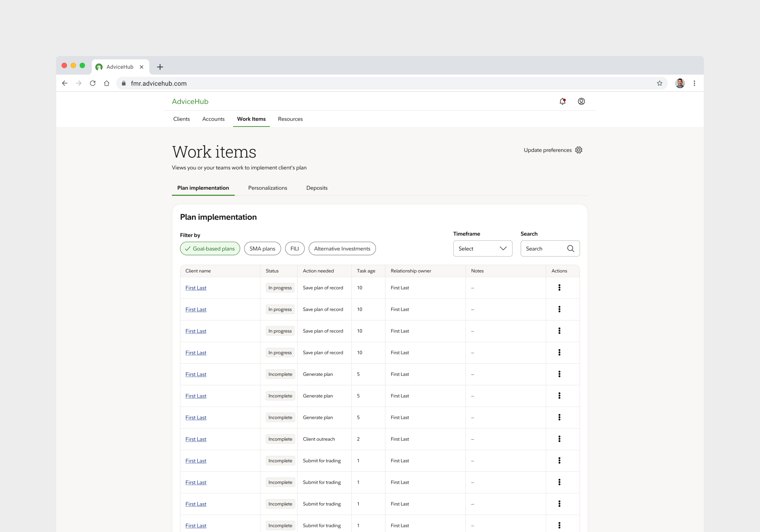Click the search magnifying glass icon
Screen dimensions: 760x532
pyautogui.click(x=570, y=249)
